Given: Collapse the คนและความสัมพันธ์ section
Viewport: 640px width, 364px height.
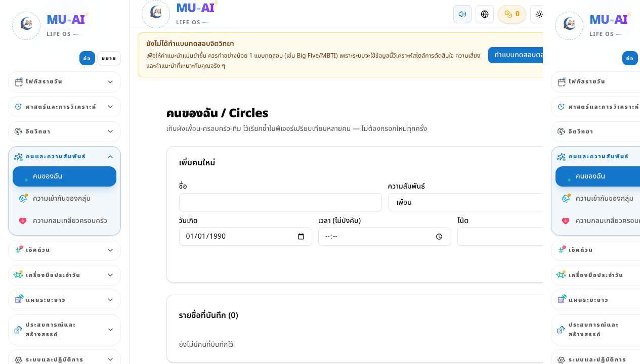Looking at the screenshot, I should (x=64, y=157).
